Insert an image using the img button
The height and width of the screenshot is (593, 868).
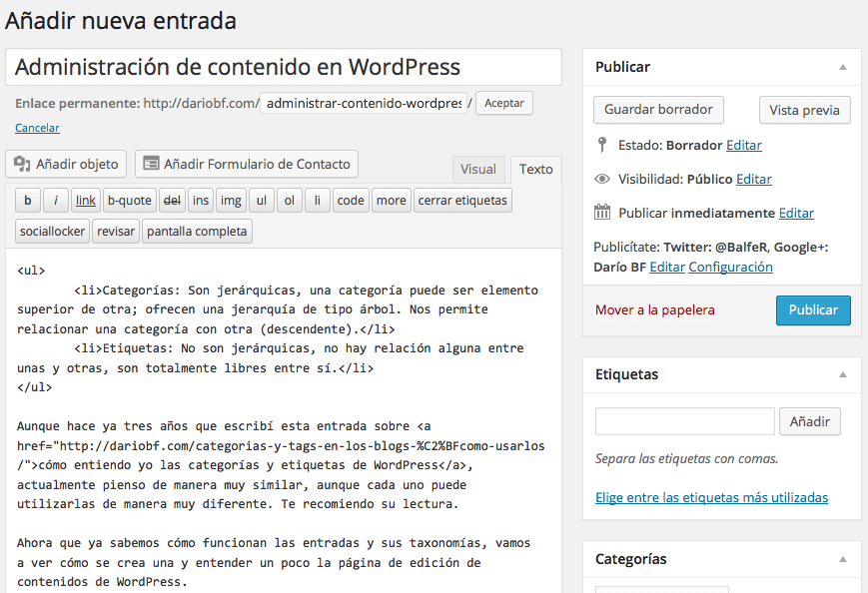click(231, 201)
